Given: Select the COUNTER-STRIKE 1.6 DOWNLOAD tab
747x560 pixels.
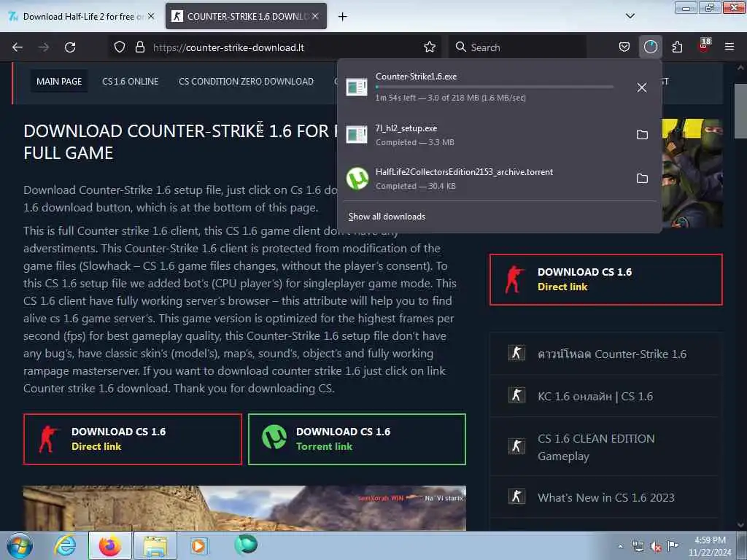Looking at the screenshot, I should 247,16.
